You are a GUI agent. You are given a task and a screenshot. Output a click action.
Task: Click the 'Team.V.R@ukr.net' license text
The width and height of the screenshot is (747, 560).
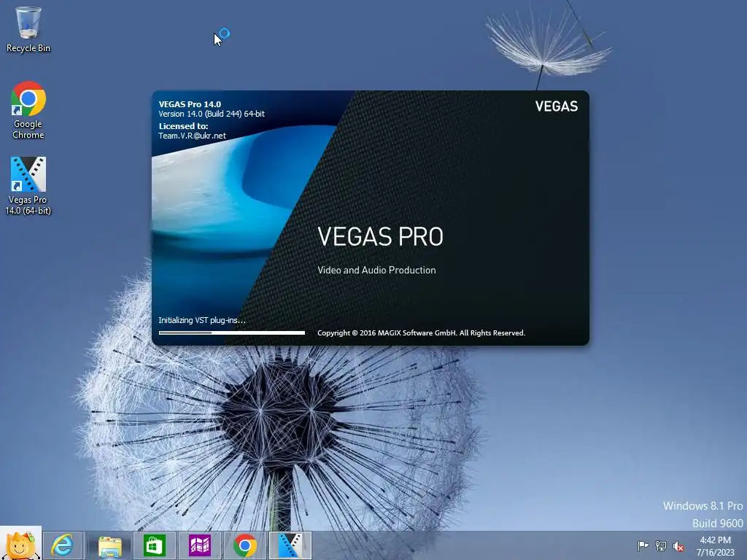[192, 136]
